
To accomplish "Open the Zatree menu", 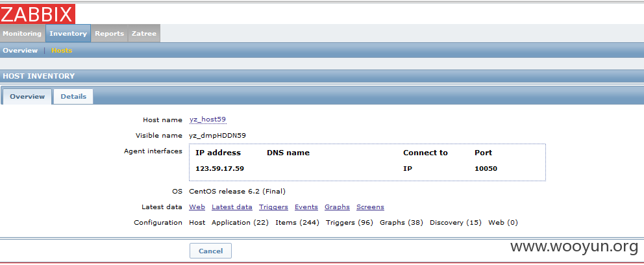I will click(144, 34).
